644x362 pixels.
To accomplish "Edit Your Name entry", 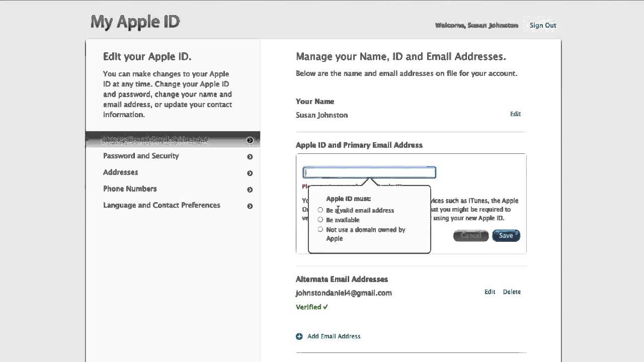I will pos(515,114).
